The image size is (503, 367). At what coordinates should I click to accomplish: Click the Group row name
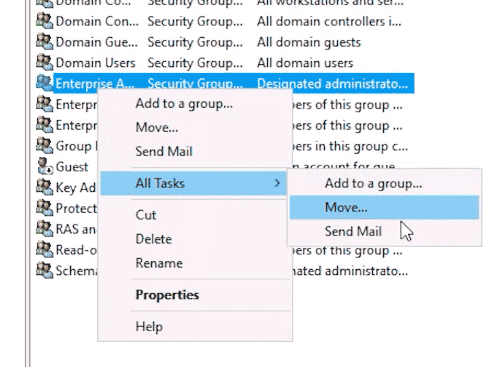click(76, 146)
